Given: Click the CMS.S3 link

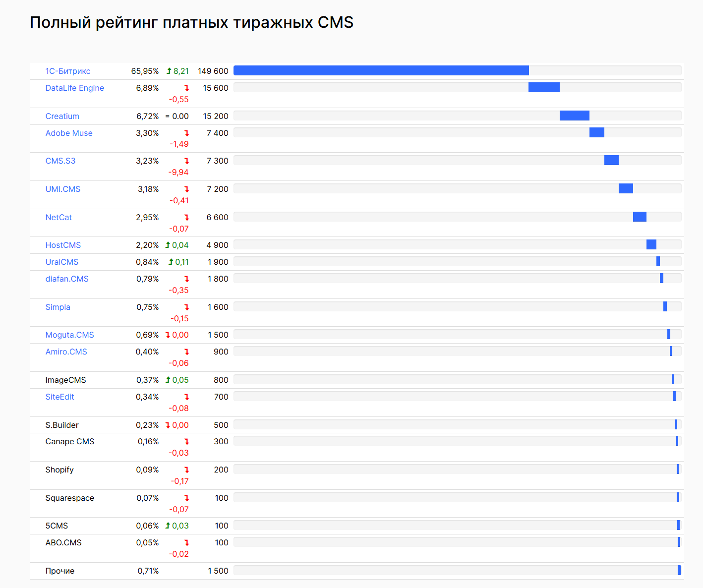Looking at the screenshot, I should 60,161.
